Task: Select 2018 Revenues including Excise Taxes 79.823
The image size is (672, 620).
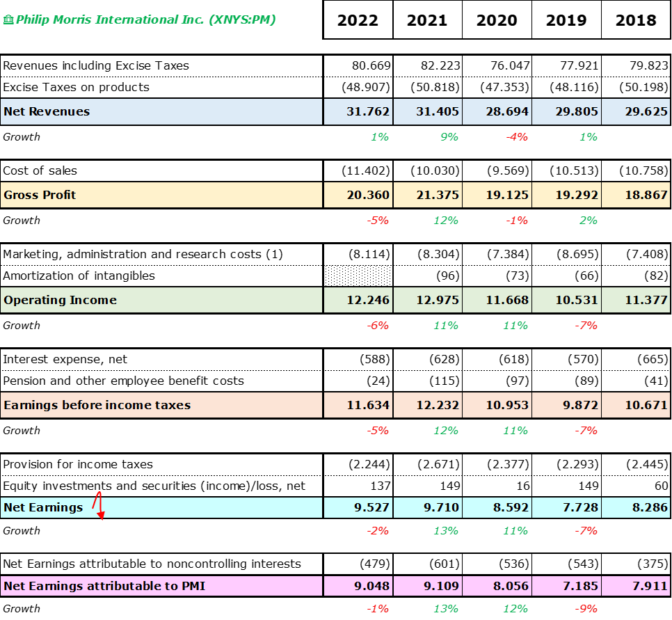Action: (x=649, y=65)
